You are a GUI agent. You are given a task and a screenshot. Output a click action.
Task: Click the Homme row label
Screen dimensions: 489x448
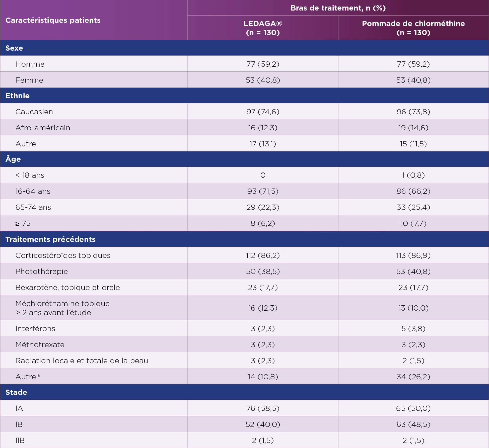[x=30, y=64]
